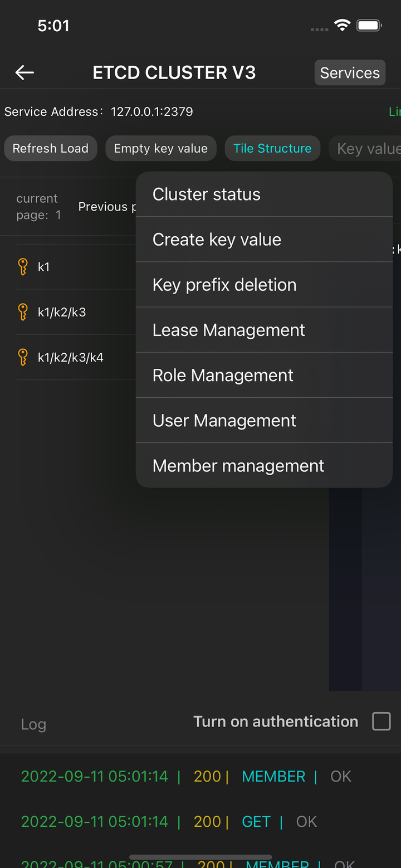The image size is (401, 868).
Task: Click the key icon beside k1/k2/k3/k4
Action: pos(23,357)
